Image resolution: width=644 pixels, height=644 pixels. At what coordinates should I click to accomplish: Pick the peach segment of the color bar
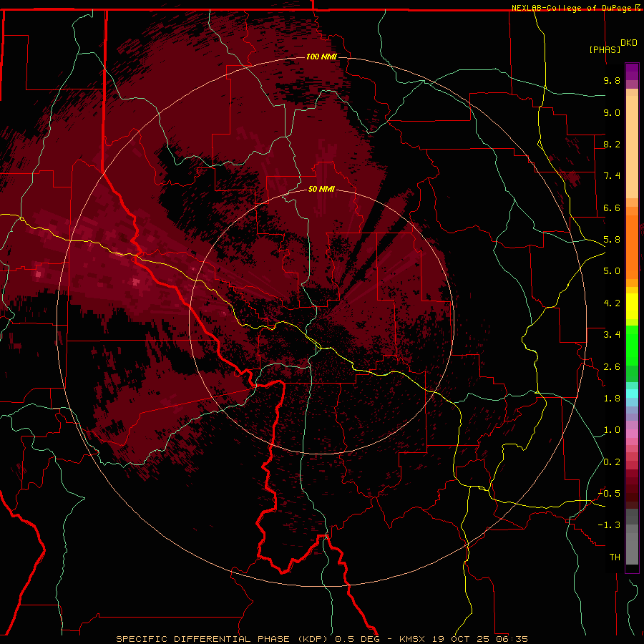tap(632, 147)
